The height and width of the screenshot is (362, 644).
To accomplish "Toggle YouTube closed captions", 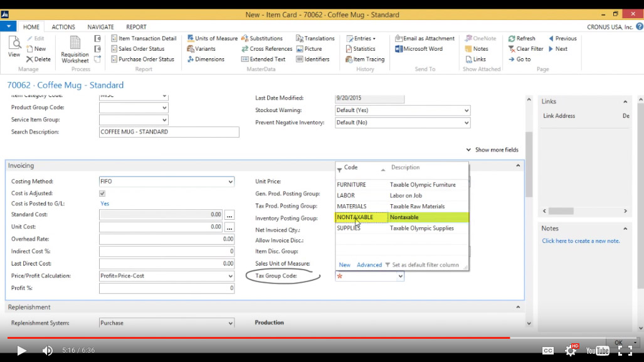I will click(x=547, y=350).
